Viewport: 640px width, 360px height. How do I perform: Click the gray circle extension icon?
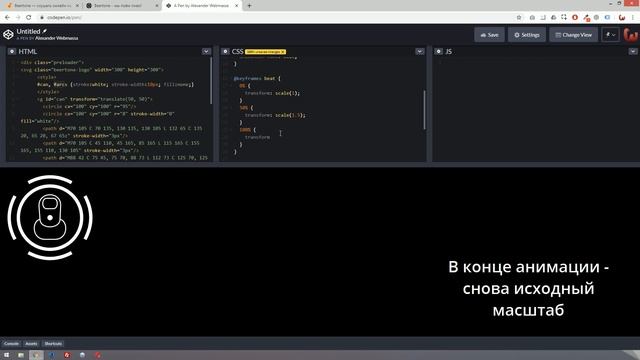[x=596, y=18]
